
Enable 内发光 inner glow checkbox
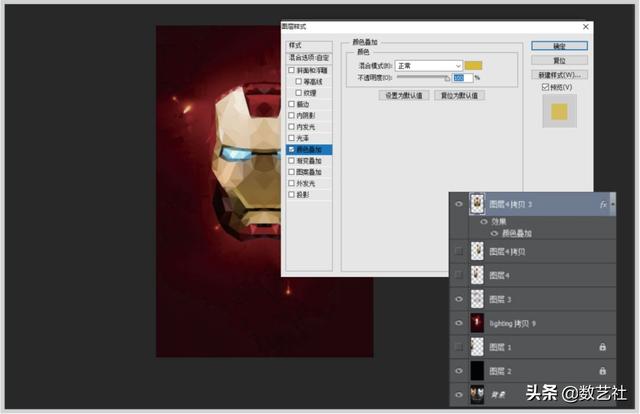(291, 127)
